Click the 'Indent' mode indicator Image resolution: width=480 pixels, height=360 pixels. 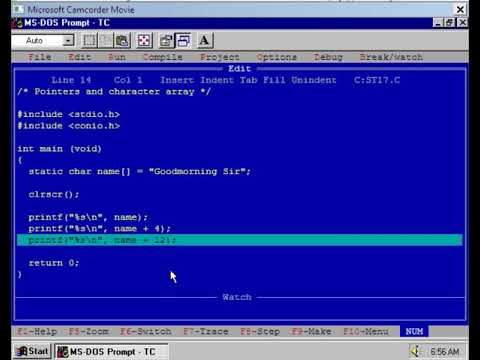[217, 80]
